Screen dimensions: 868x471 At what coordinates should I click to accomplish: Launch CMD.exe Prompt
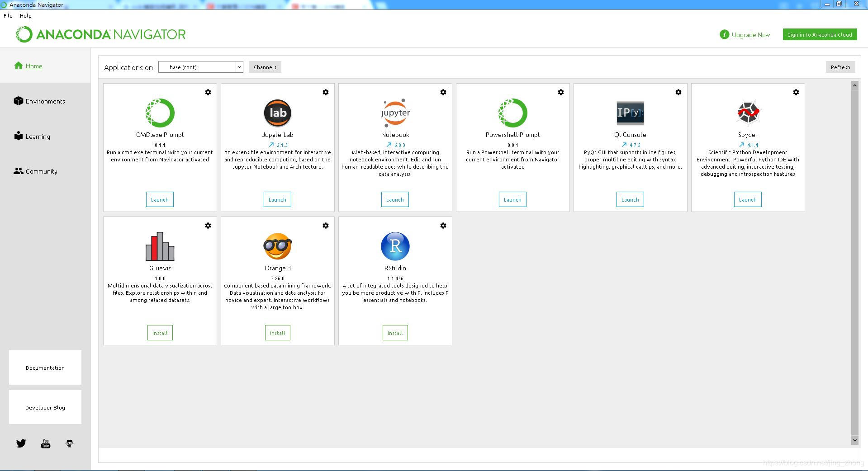[160, 199]
